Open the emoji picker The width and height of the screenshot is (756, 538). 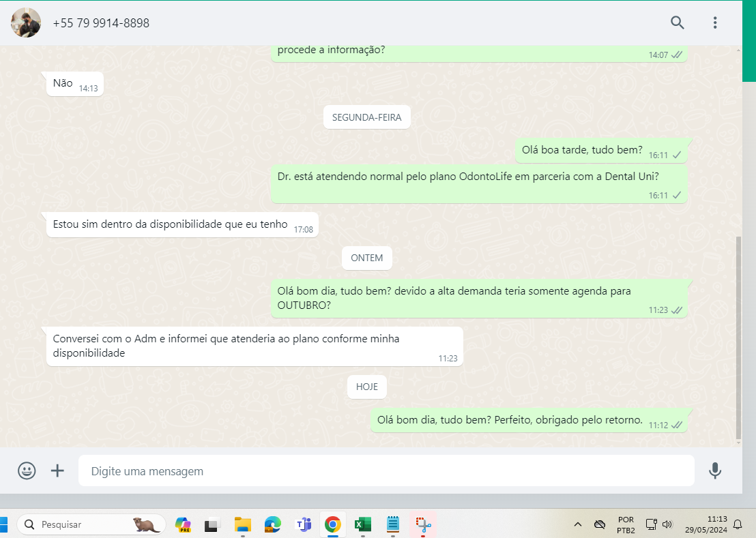point(27,470)
